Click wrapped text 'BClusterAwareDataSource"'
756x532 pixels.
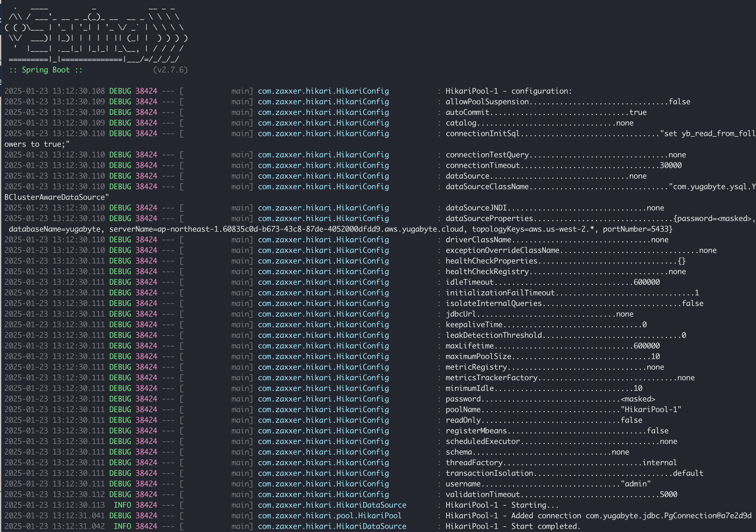click(x=56, y=197)
